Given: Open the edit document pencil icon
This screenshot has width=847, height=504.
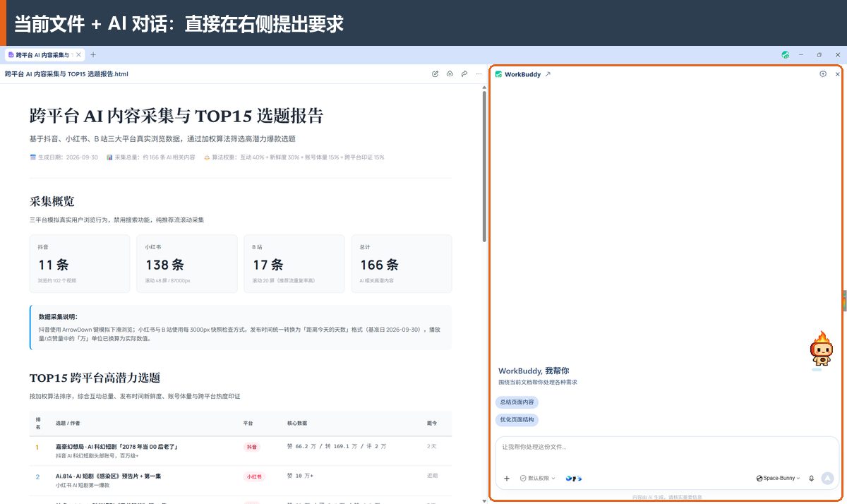Looking at the screenshot, I should click(435, 73).
